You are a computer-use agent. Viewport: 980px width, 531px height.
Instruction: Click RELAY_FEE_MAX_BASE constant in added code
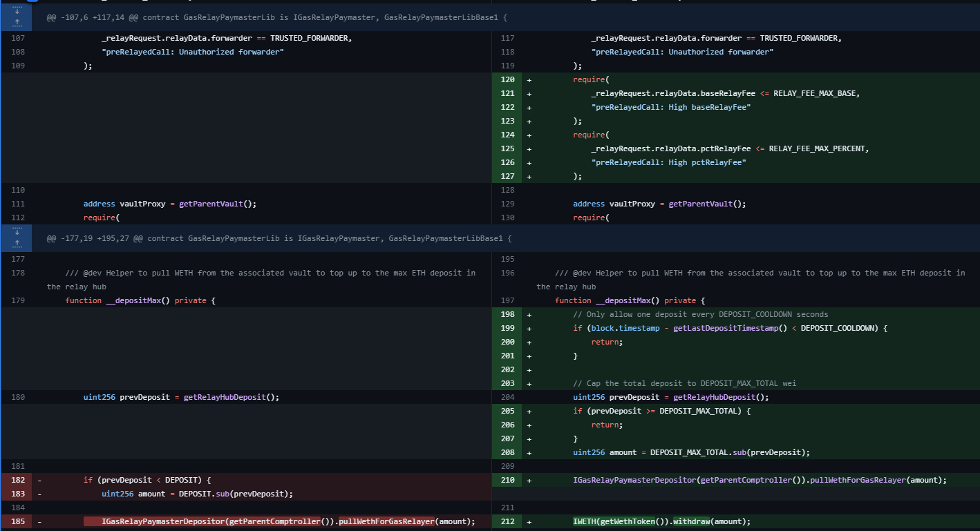click(816, 93)
